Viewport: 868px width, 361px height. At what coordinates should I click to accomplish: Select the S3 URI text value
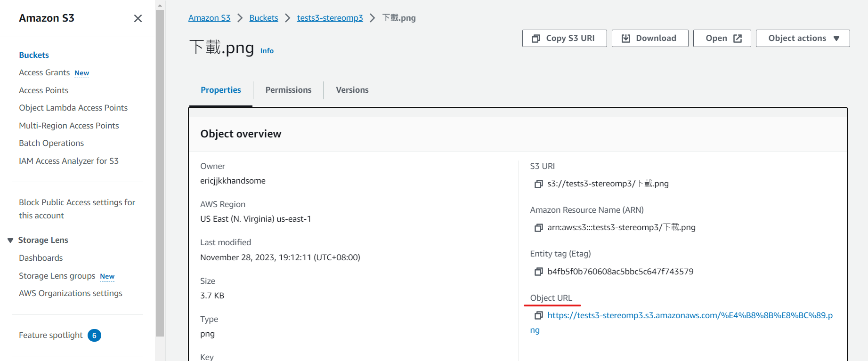608,184
